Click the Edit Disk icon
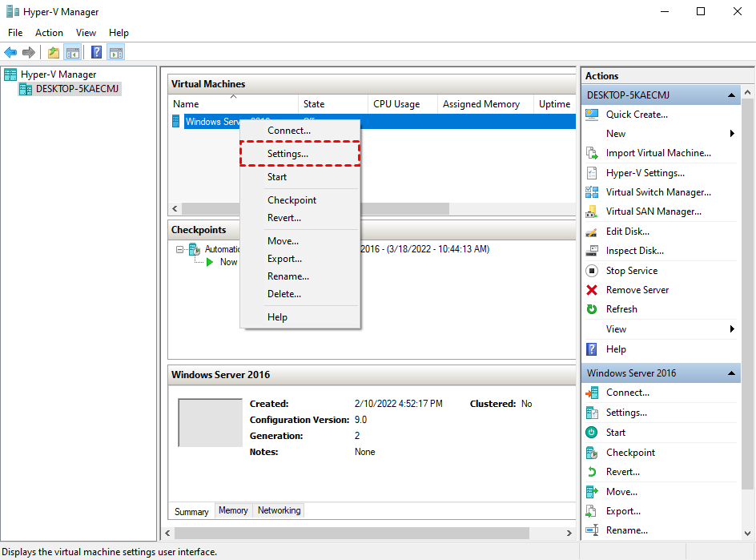 (592, 232)
